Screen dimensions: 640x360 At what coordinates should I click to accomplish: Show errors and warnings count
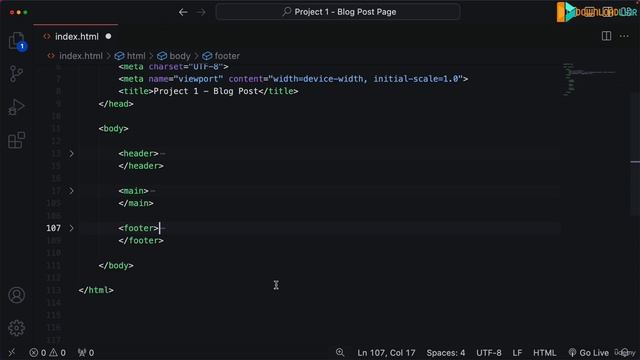pos(47,353)
